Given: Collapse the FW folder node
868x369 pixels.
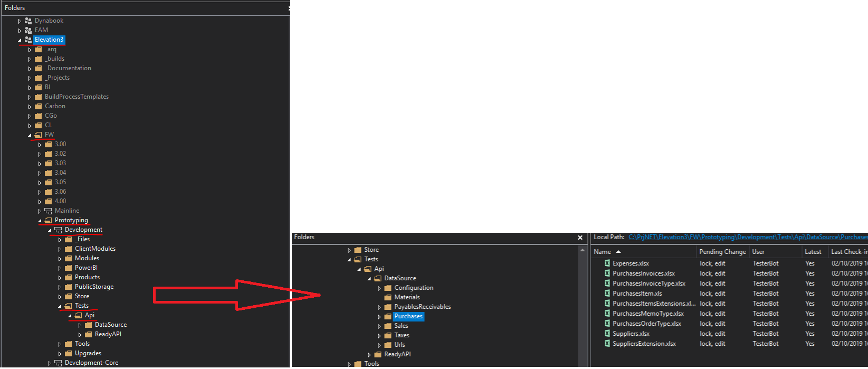Looking at the screenshot, I should click(30, 135).
